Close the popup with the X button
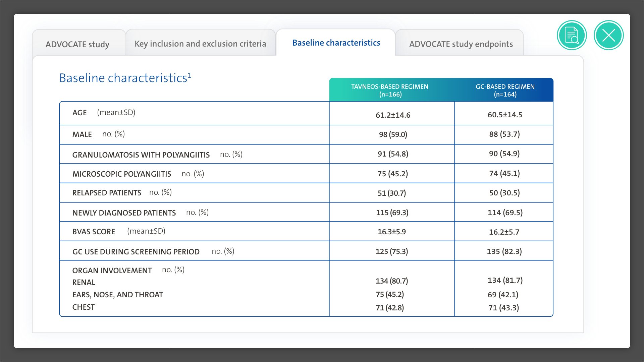The width and height of the screenshot is (644, 362). (x=608, y=35)
